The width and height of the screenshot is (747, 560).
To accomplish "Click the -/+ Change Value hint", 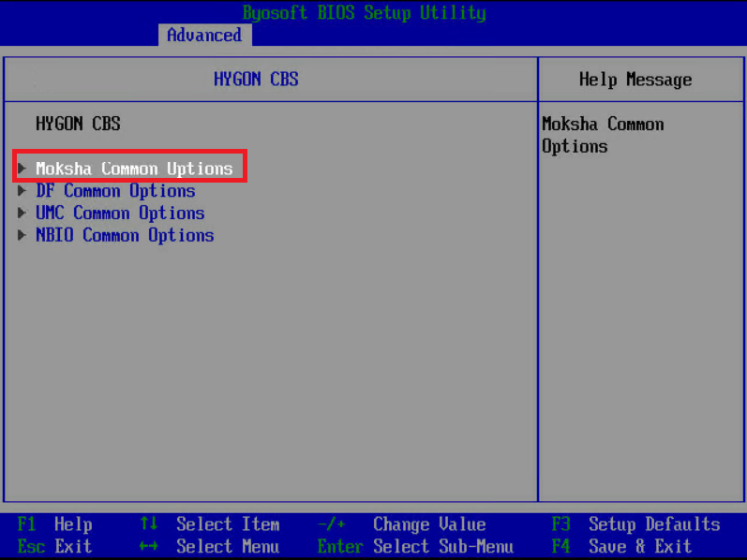I will 401,524.
